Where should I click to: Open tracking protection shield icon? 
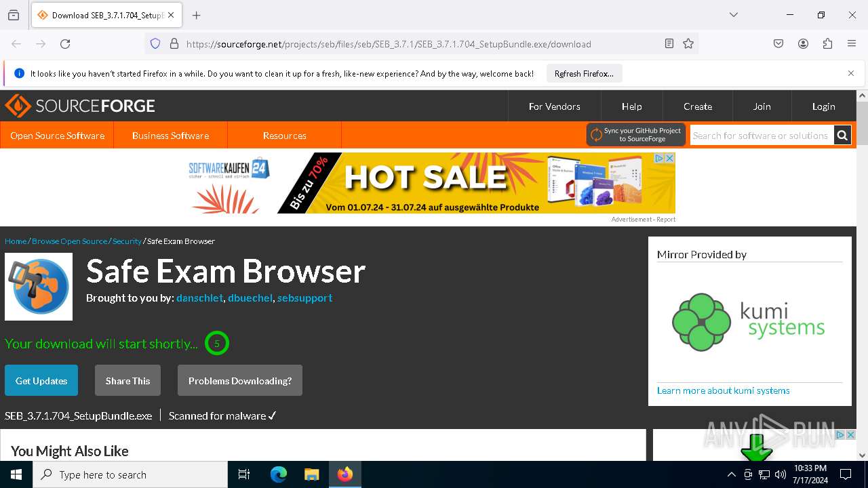coord(155,44)
